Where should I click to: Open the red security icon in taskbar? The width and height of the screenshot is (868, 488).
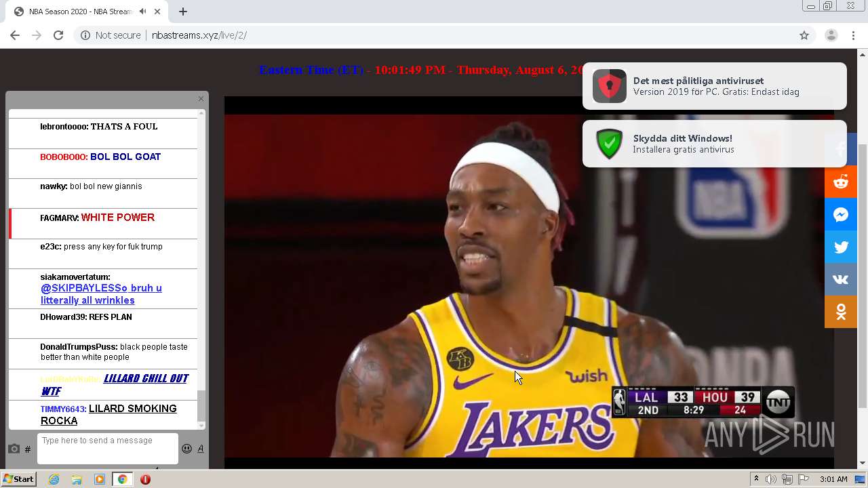coord(145,479)
